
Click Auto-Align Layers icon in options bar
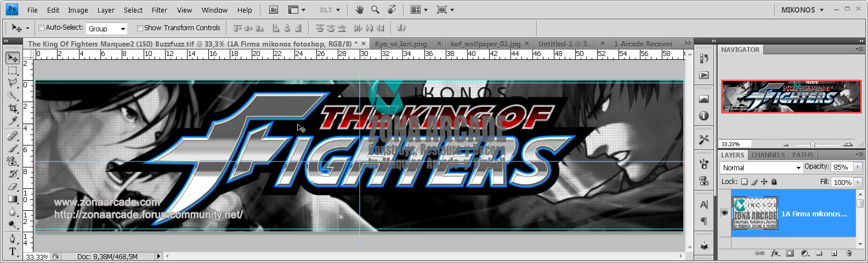point(401,28)
